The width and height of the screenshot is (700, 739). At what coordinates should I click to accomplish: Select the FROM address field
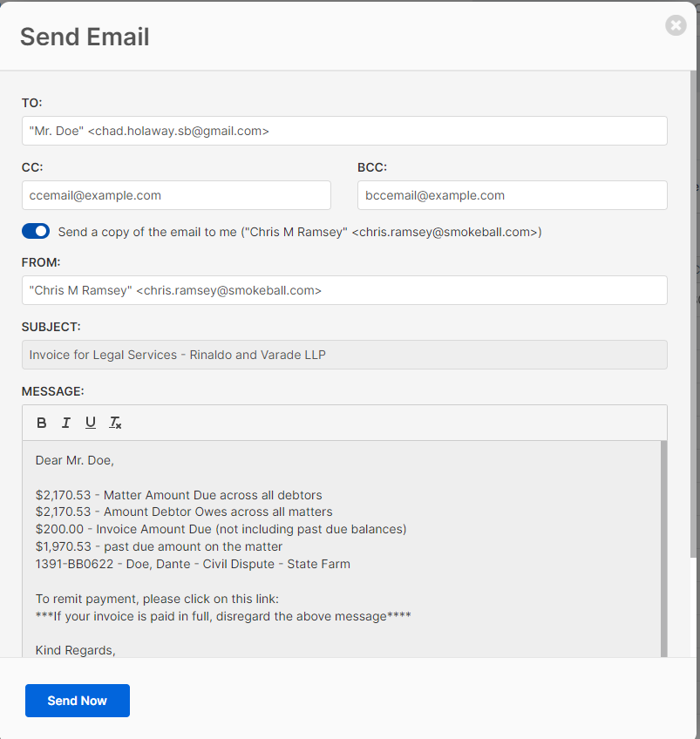pos(344,290)
